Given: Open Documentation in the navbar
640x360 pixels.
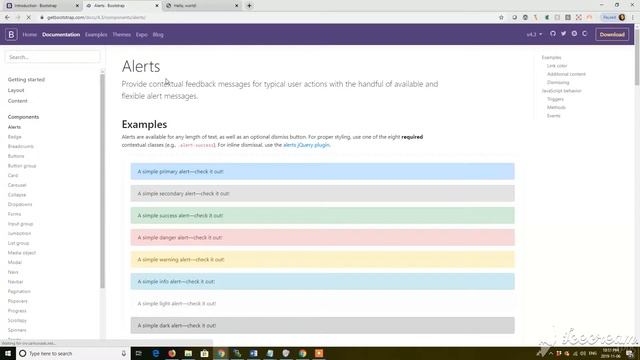Looking at the screenshot, I should 61,35.
